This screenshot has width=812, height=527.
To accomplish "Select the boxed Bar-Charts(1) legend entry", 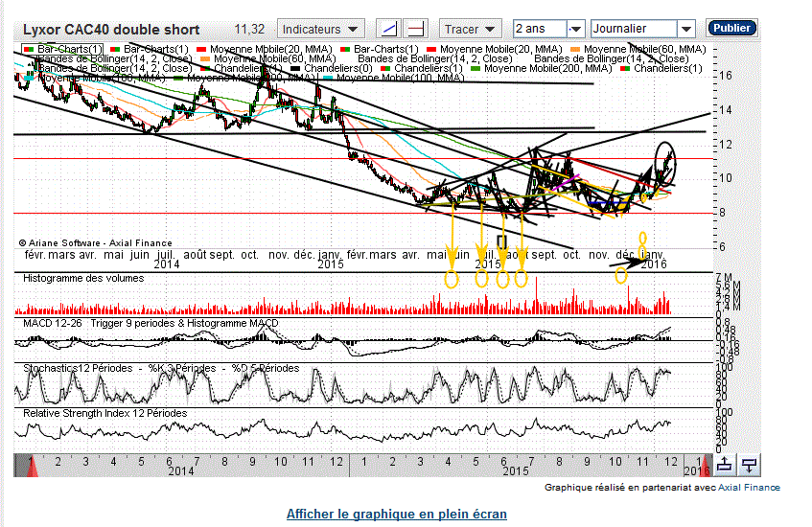I will (62, 49).
